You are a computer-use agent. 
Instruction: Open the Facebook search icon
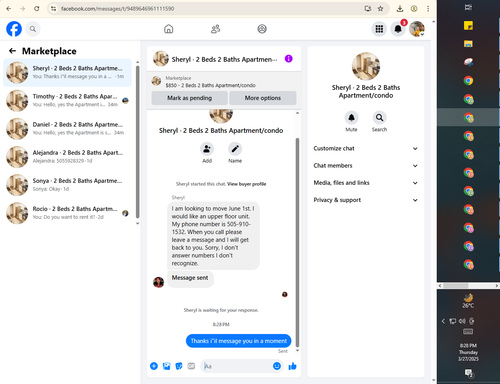(x=33, y=29)
